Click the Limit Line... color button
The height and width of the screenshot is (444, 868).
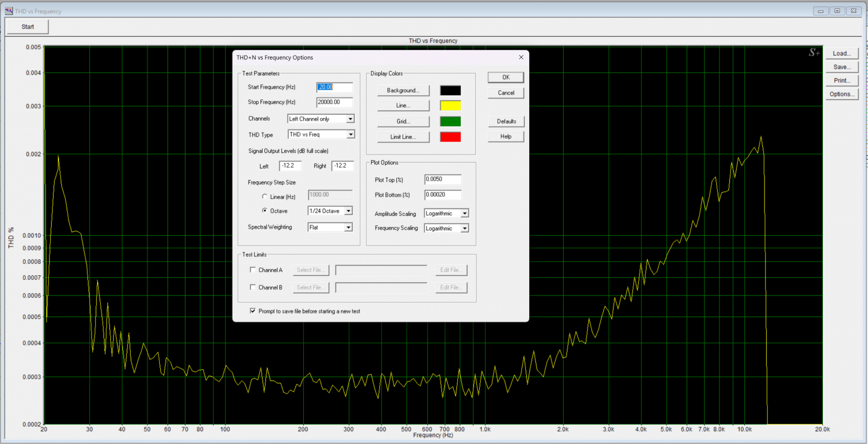403,137
